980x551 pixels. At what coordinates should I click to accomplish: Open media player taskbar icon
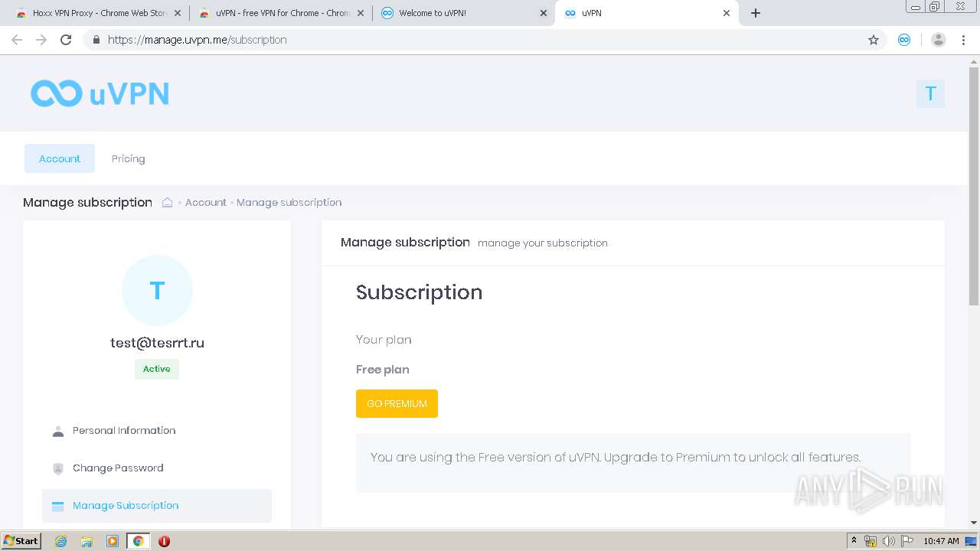click(113, 541)
